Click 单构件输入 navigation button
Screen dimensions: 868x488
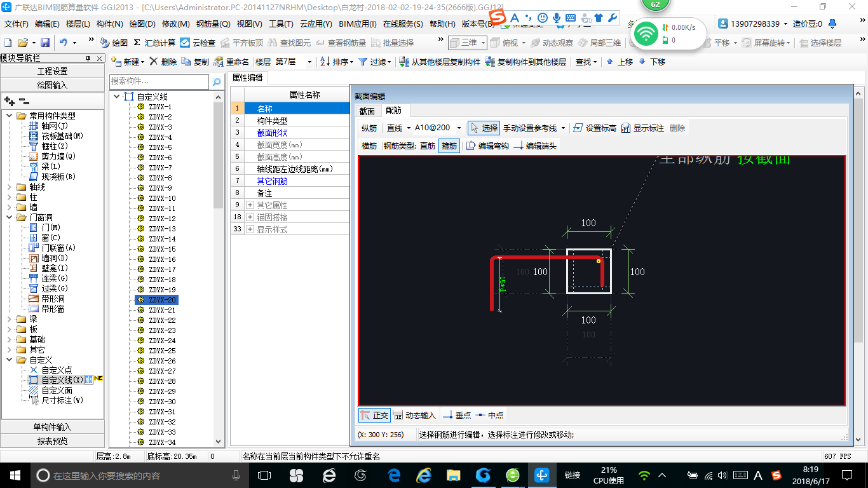tap(52, 427)
